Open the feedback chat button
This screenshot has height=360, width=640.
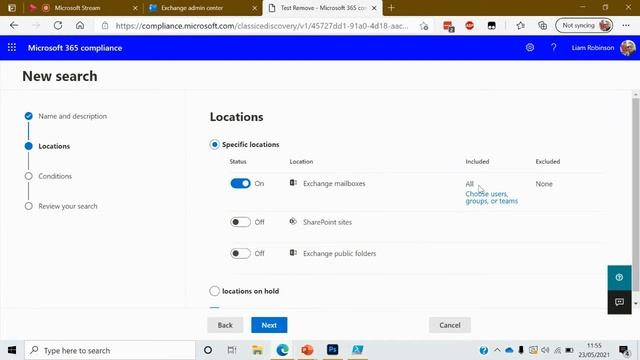pos(619,302)
